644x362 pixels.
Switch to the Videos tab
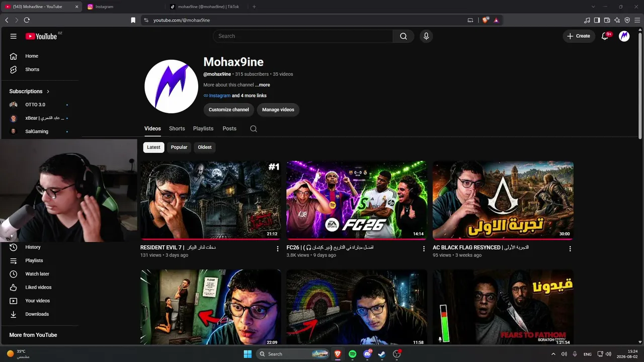tap(152, 129)
